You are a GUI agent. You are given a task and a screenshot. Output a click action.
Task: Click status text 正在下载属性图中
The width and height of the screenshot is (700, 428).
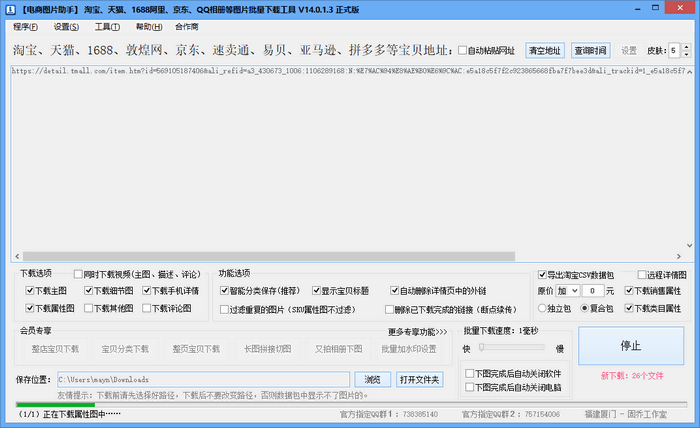click(82, 414)
